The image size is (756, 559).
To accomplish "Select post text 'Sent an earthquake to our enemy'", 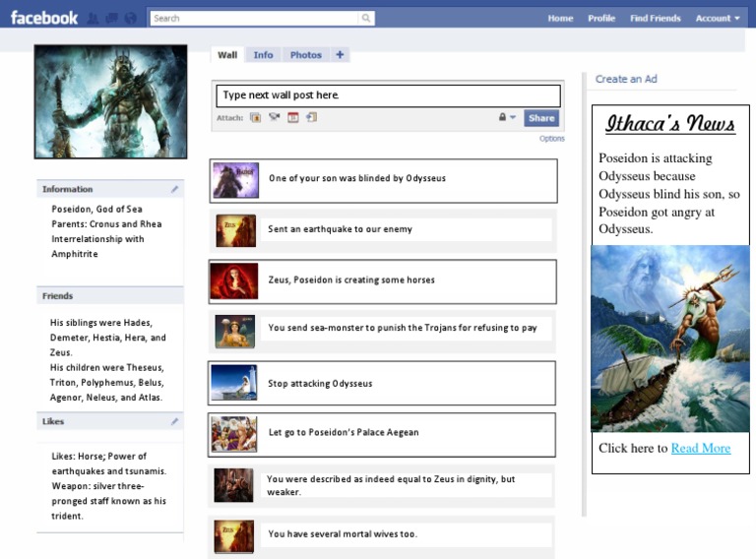I will point(340,229).
